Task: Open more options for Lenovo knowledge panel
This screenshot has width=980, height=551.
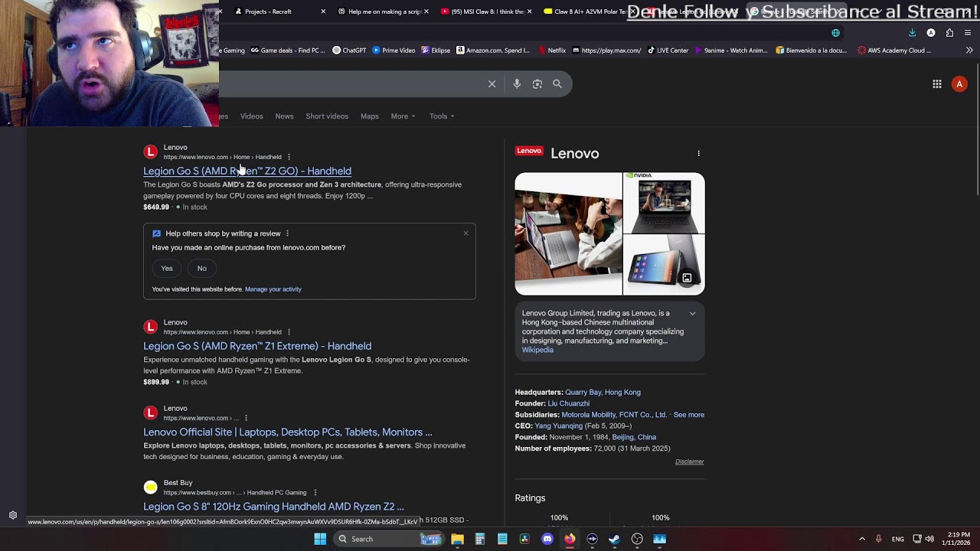Action: click(x=698, y=153)
